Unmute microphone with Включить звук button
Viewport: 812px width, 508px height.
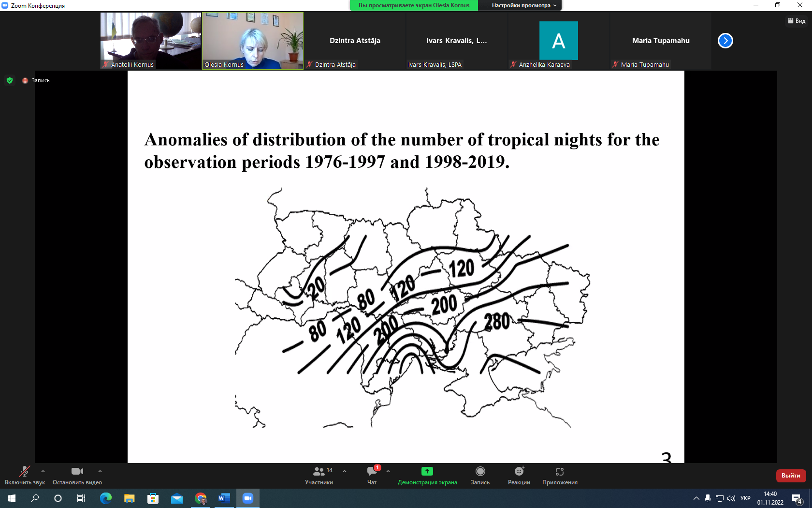tap(24, 475)
